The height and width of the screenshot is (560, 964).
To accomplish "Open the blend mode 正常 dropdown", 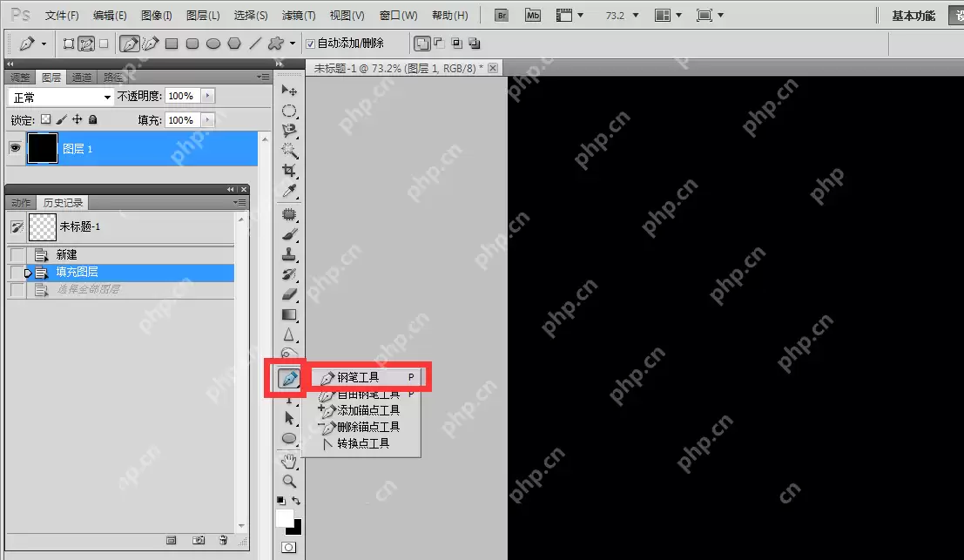I will [60, 97].
